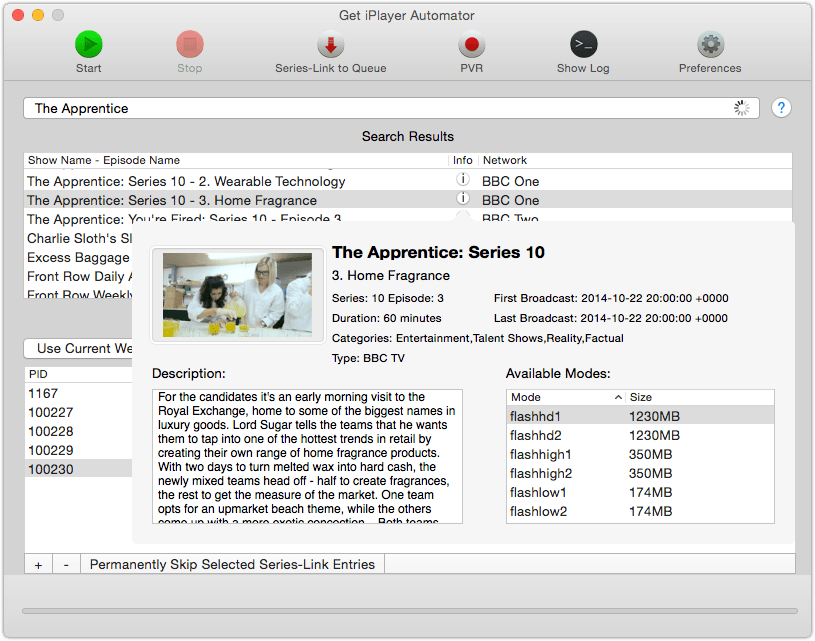Select the Excess Baggage row

pyautogui.click(x=79, y=257)
